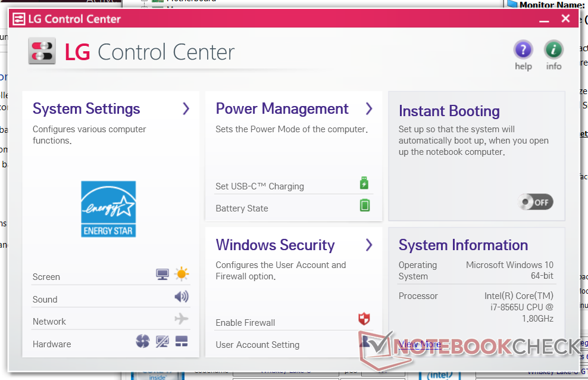Expand Windows Security with chevron arrow
The image size is (588, 380).
369,245
